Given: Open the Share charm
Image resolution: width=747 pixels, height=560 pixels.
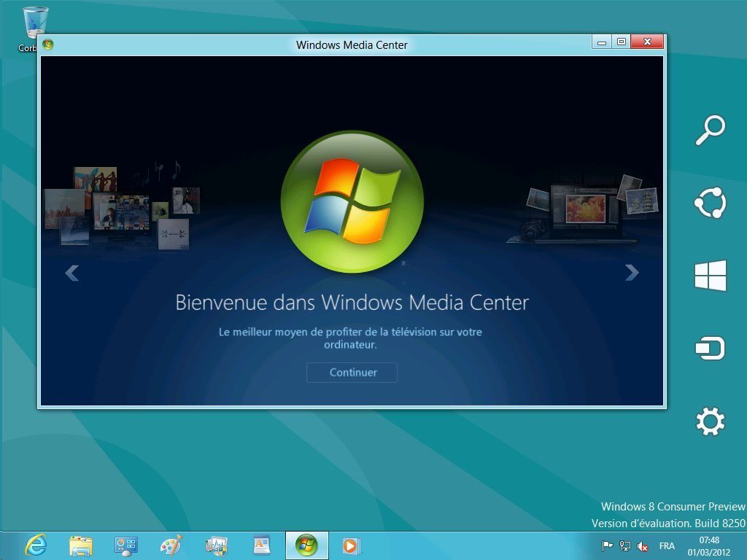Looking at the screenshot, I should point(710,203).
